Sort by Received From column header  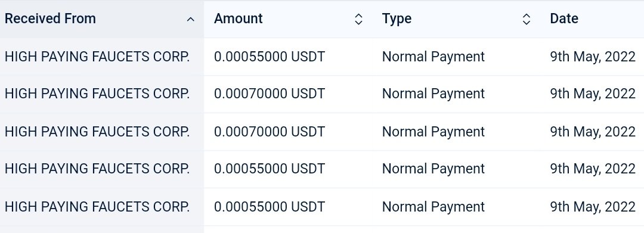pos(50,18)
